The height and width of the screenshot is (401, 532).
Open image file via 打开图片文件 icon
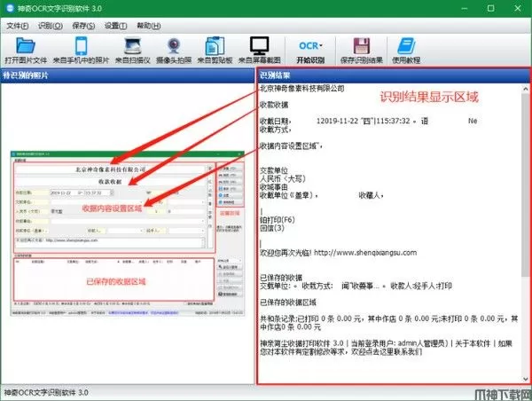(x=26, y=51)
